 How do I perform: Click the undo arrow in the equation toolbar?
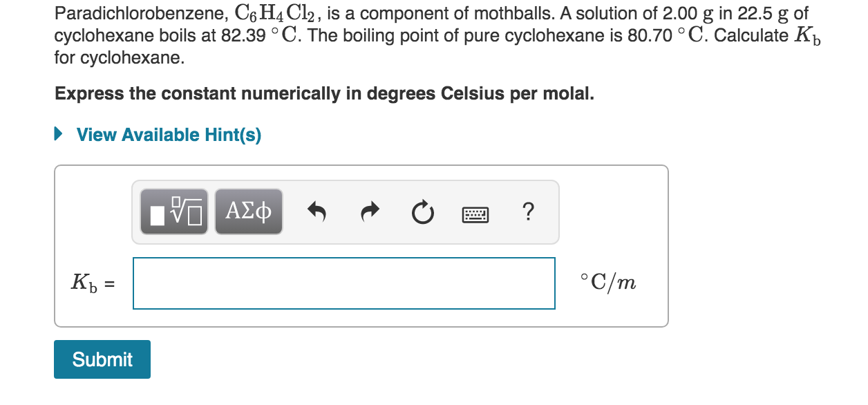tap(317, 213)
